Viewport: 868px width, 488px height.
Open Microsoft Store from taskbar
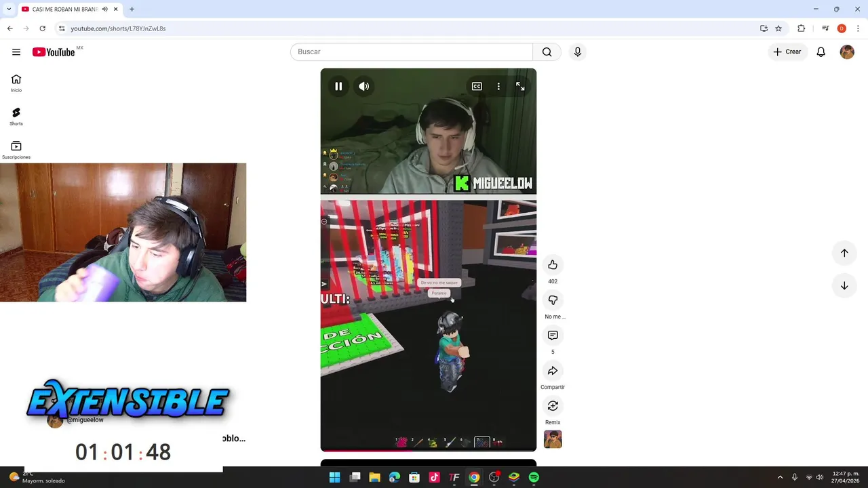414,477
